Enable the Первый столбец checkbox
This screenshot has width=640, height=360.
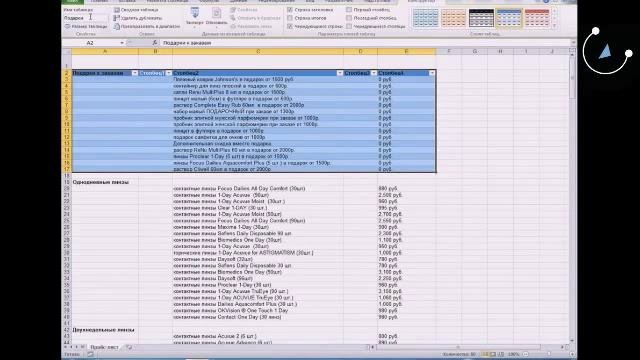[x=349, y=10]
